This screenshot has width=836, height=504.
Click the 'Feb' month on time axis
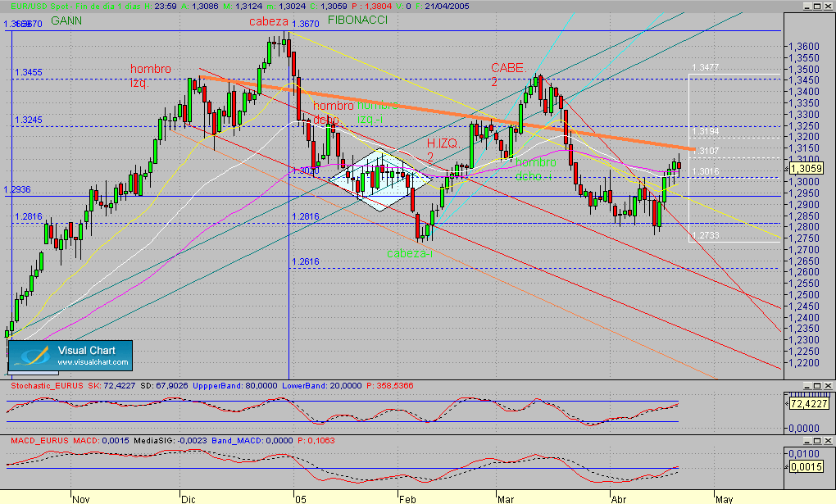click(407, 499)
